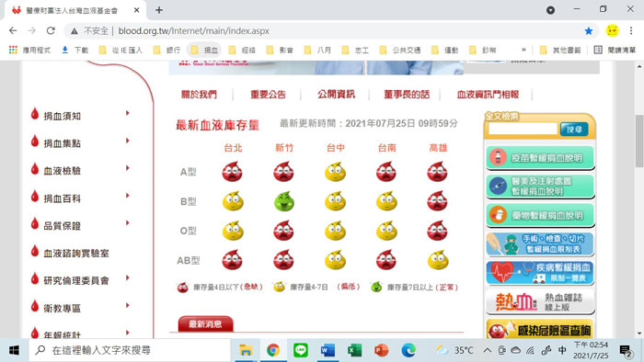Expand the 血液檢驗 sidebar submenu arrow
Image resolution: width=644 pixels, height=362 pixels.
click(128, 168)
